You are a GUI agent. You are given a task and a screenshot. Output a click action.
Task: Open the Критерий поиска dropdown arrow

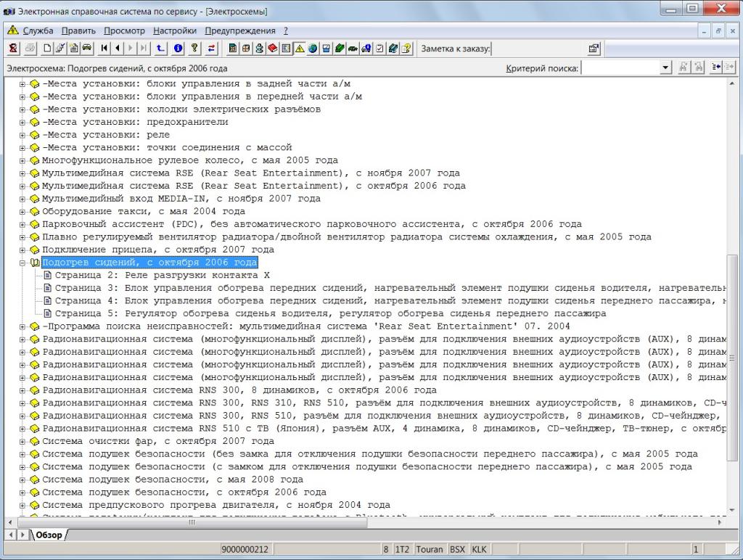(665, 67)
